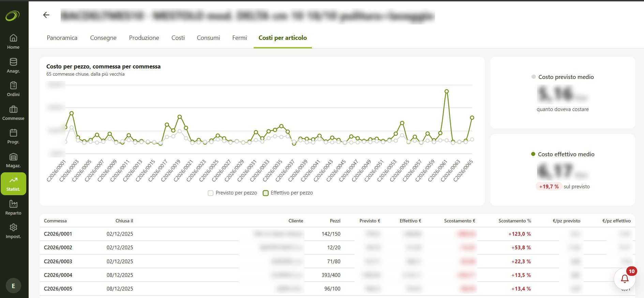The height and width of the screenshot is (298, 644).
Task: Switch to the Fermi tab
Action: [239, 38]
